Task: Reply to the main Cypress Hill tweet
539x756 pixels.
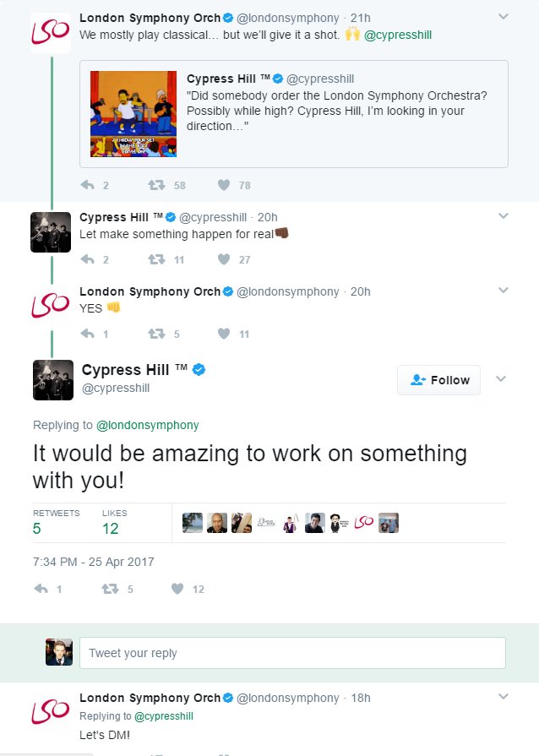Action: [41, 589]
